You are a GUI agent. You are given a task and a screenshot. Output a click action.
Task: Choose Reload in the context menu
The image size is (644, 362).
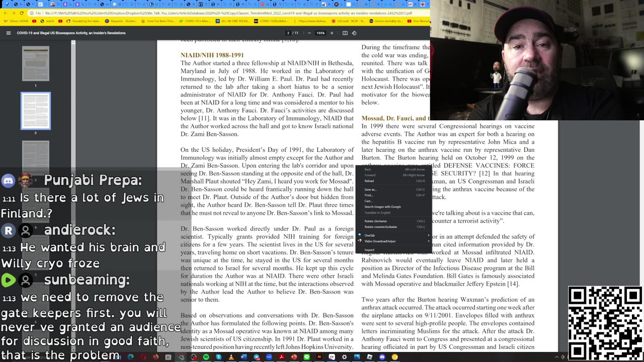(x=393, y=181)
